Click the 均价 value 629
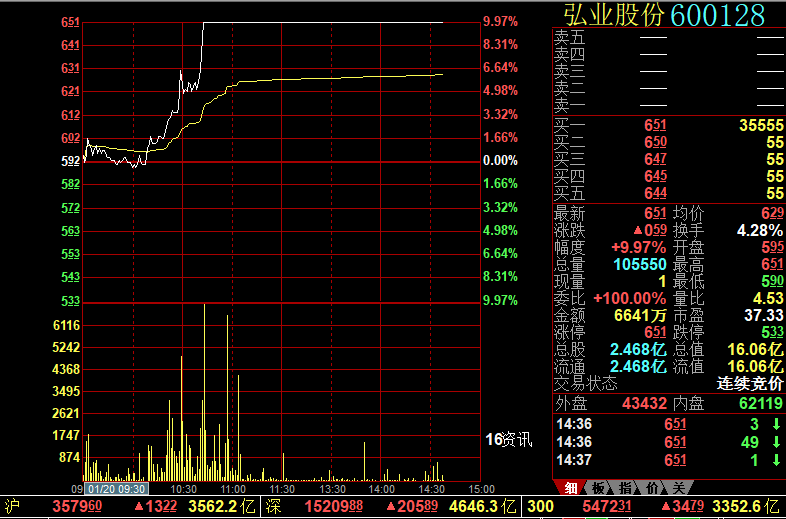 [772, 214]
